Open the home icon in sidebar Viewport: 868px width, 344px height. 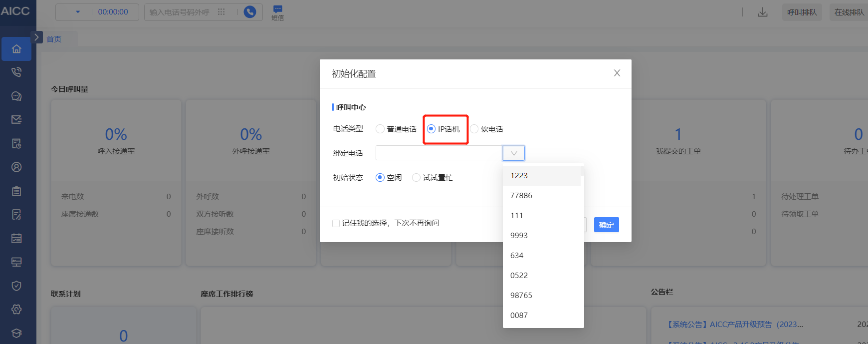point(16,49)
